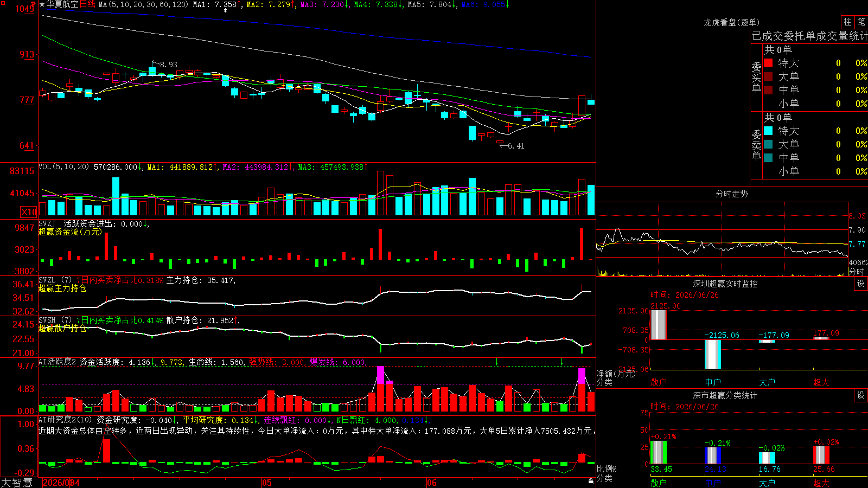Click the 已成交委托单成交量统计 heading

point(809,36)
